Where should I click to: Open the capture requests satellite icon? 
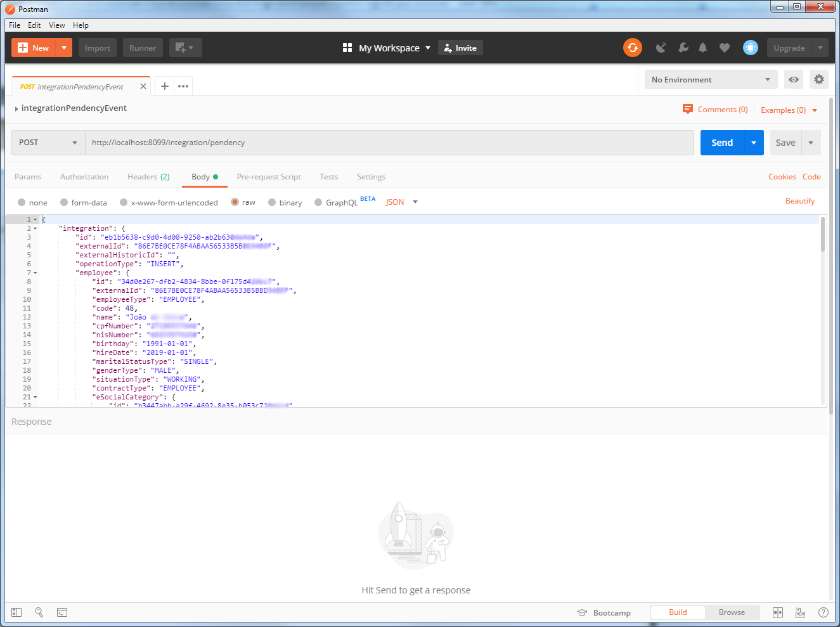coord(661,48)
